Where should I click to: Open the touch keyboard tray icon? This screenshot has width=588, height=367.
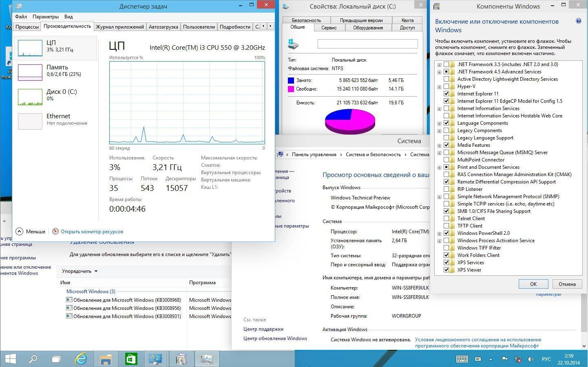click(x=462, y=359)
